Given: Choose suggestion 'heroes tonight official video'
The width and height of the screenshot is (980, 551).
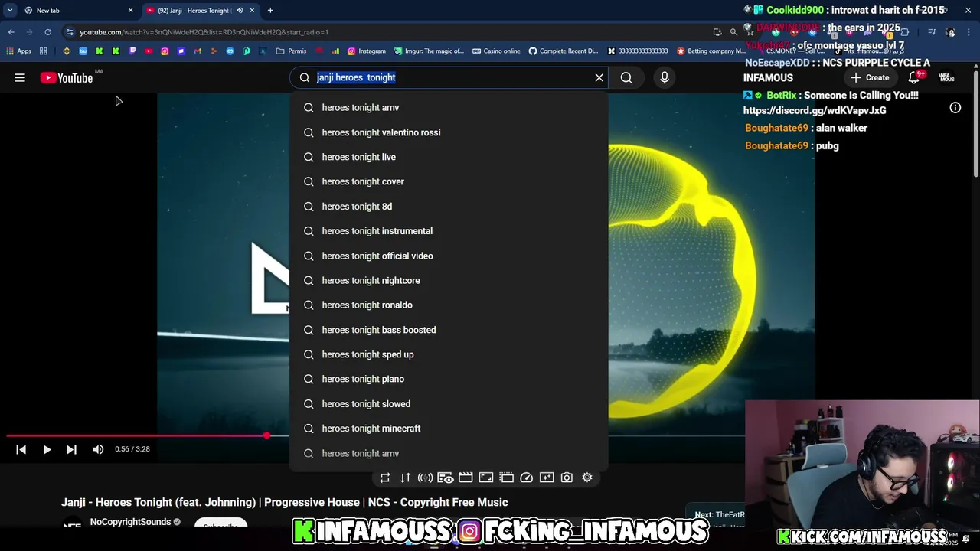Looking at the screenshot, I should pyautogui.click(x=449, y=256).
